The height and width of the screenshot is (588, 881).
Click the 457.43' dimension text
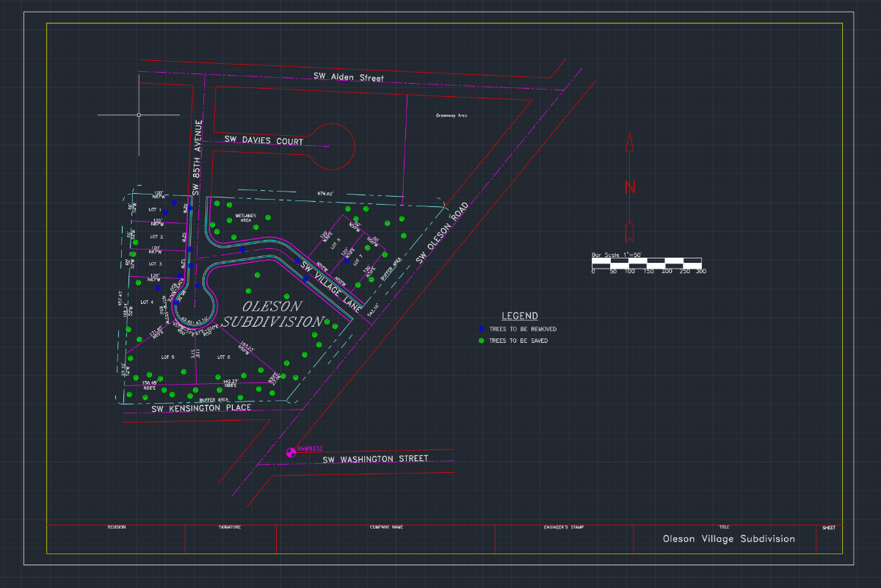pyautogui.click(x=120, y=300)
